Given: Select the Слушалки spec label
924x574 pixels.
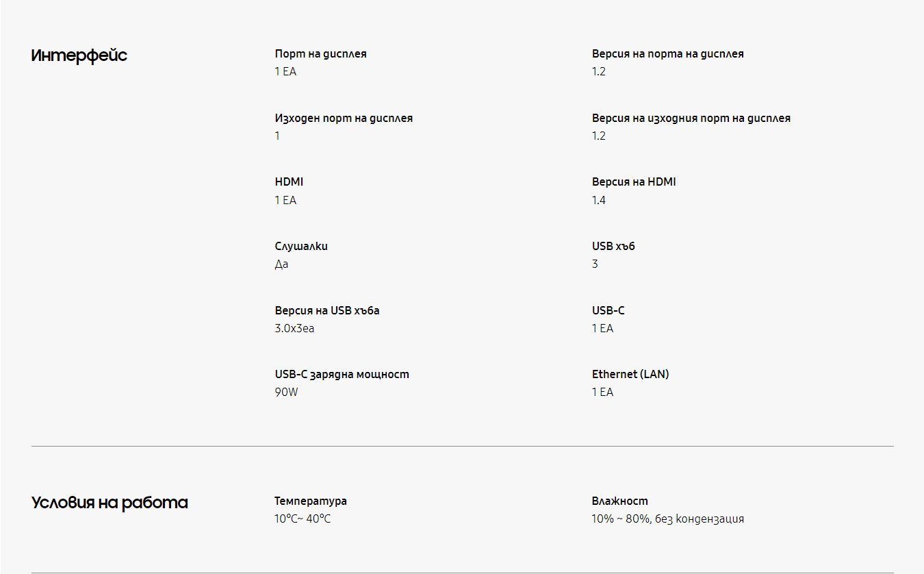Looking at the screenshot, I should click(x=301, y=246).
